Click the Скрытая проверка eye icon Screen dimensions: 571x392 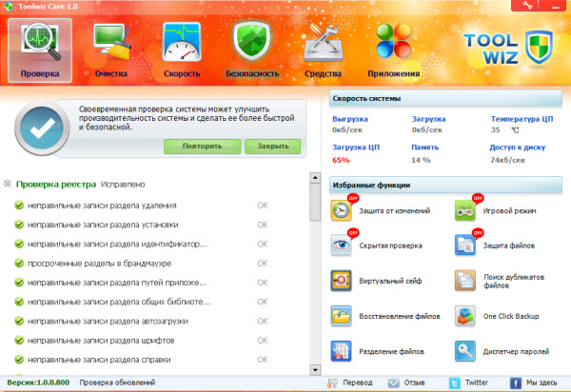coord(341,245)
